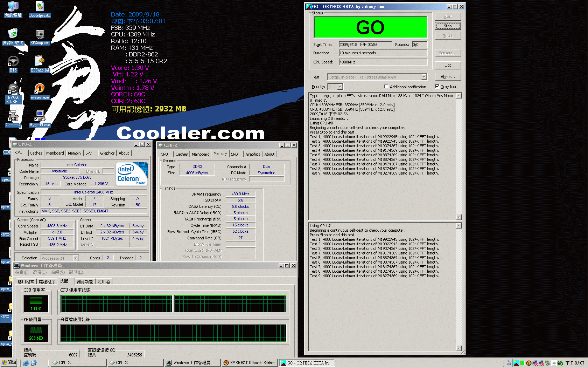Switch to 處理程序 tab in Task Manager
Viewport: 588px width, 368px height.
coord(47,282)
